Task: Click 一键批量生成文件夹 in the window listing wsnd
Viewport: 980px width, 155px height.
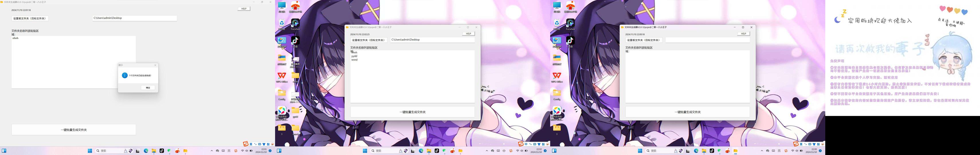Action: [x=412, y=112]
